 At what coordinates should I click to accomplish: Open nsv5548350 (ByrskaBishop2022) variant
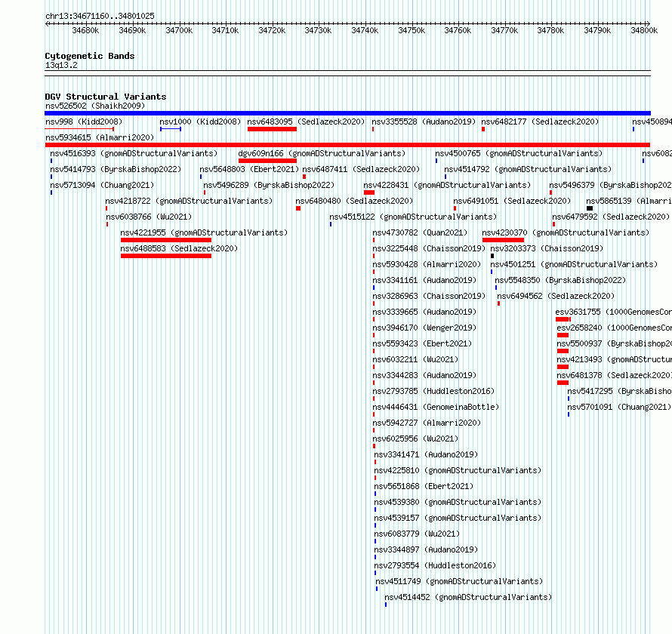560,280
